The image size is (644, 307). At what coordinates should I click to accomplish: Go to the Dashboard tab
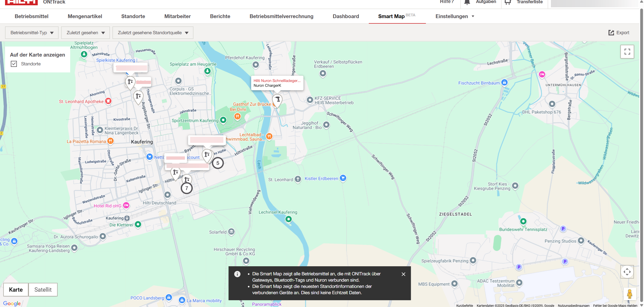[346, 16]
